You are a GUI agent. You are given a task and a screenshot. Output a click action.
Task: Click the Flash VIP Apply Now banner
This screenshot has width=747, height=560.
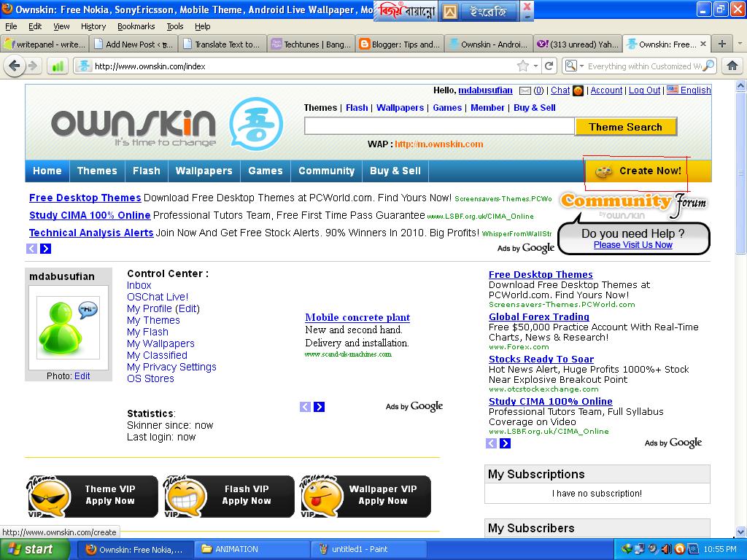pyautogui.click(x=229, y=496)
